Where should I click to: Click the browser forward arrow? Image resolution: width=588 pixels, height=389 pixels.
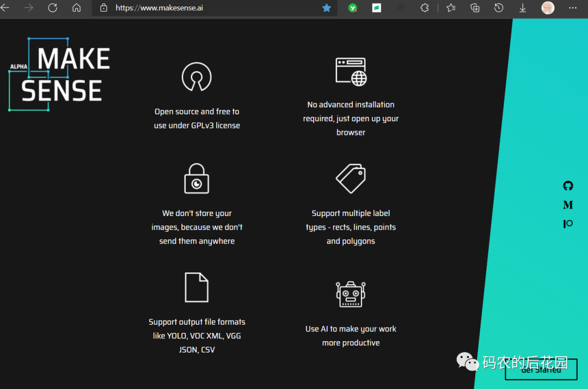pyautogui.click(x=28, y=8)
